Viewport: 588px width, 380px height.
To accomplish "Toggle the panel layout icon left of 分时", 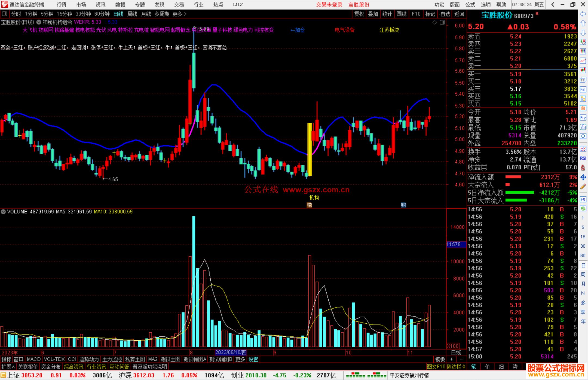I will point(5,14).
